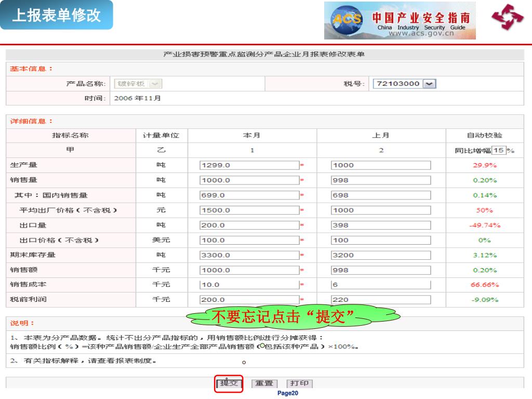Click the 重置 reset button

(x=264, y=383)
